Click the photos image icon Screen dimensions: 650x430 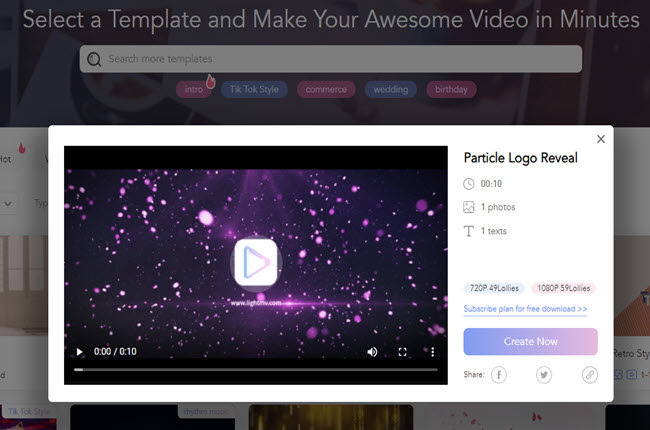point(468,207)
